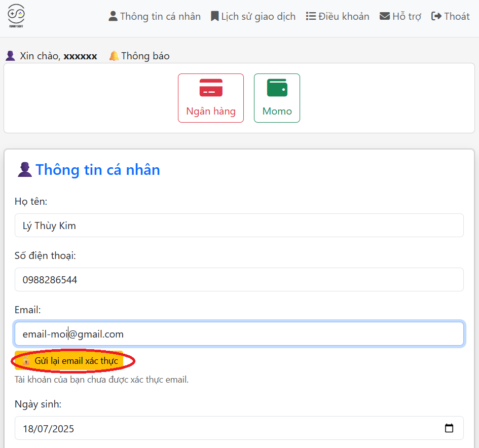Viewport: 479px width, 448px height.
Task: Go to Điều khoản page
Action: click(x=344, y=16)
